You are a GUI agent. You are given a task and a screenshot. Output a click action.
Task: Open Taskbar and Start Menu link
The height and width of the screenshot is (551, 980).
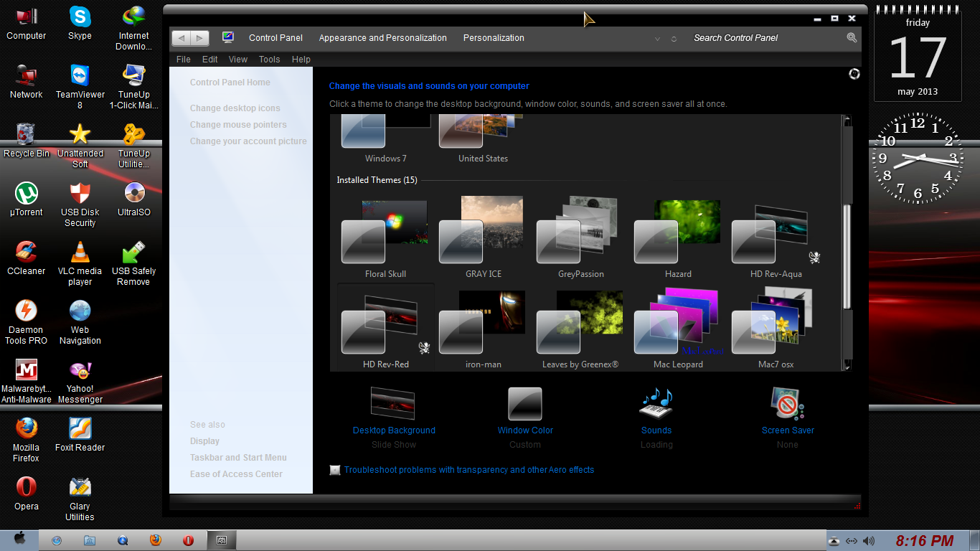[x=238, y=458]
